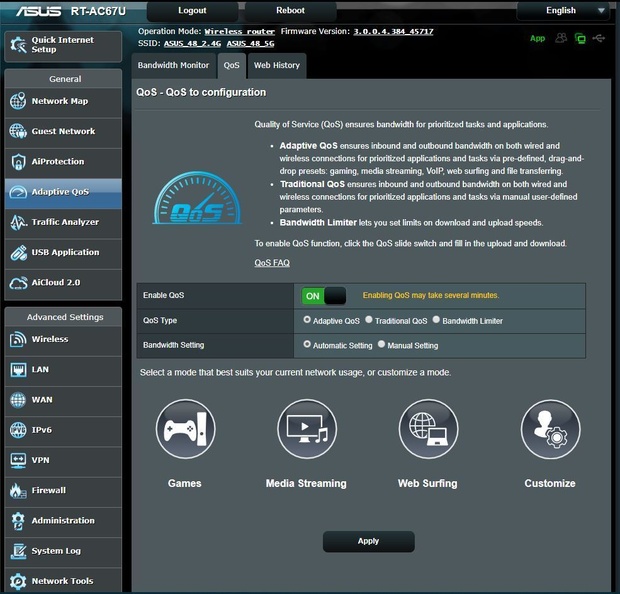
Task: Open the USB Application icon
Action: pyautogui.click(x=18, y=252)
